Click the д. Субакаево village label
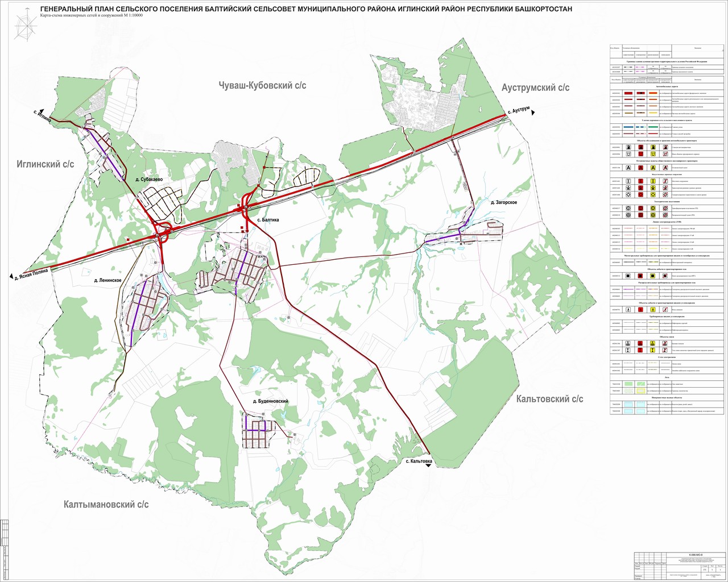 pyautogui.click(x=150, y=180)
